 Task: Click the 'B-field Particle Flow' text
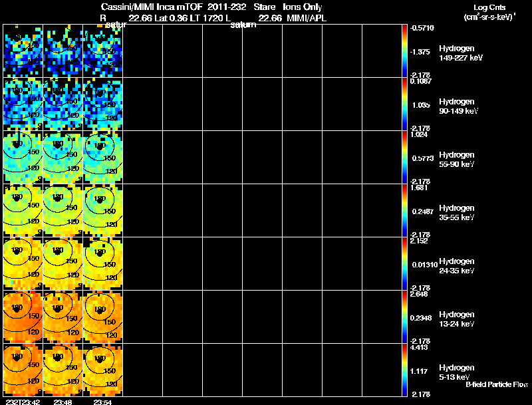[497, 384]
